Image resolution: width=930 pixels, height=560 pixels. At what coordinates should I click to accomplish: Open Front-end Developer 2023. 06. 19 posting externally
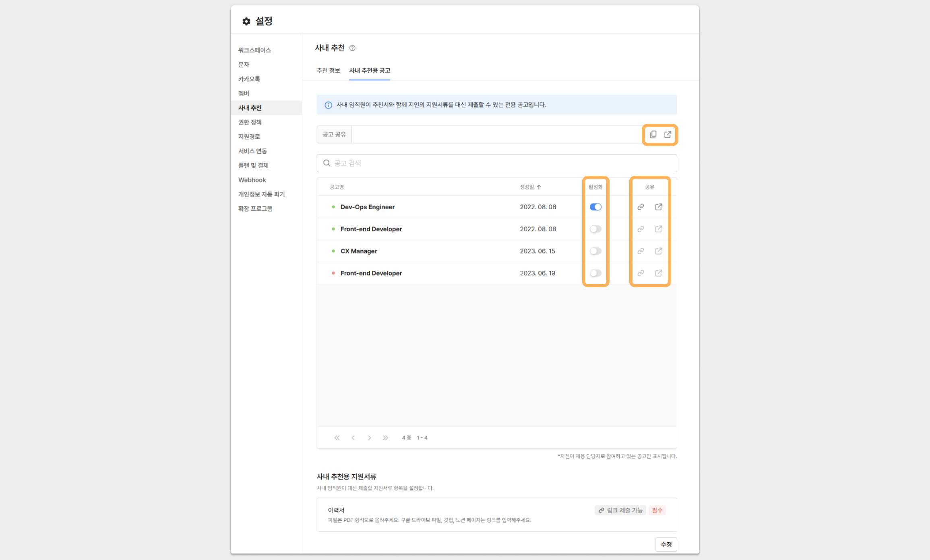click(x=659, y=273)
